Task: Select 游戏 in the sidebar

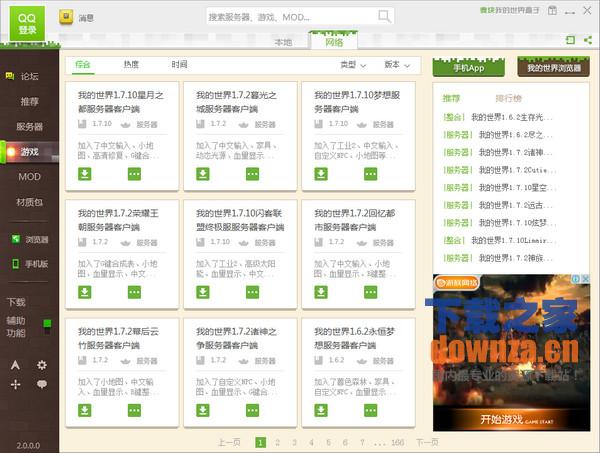Action: [29, 152]
